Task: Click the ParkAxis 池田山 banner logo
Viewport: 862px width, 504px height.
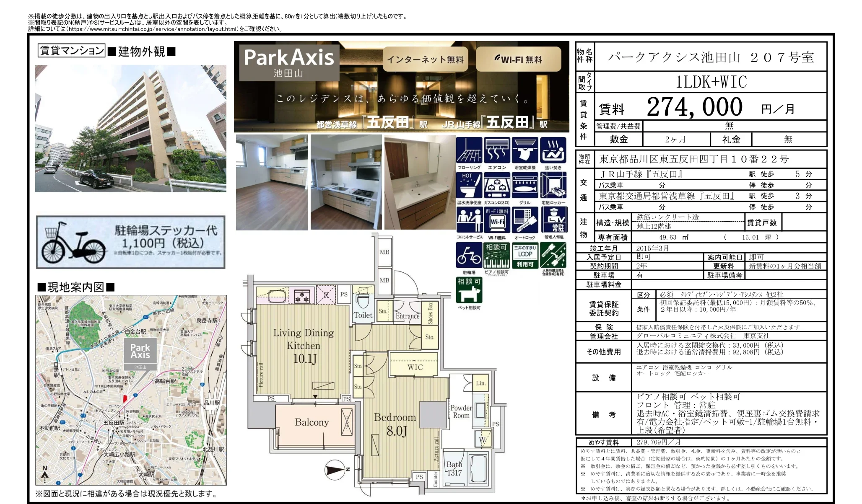Action: point(289,63)
